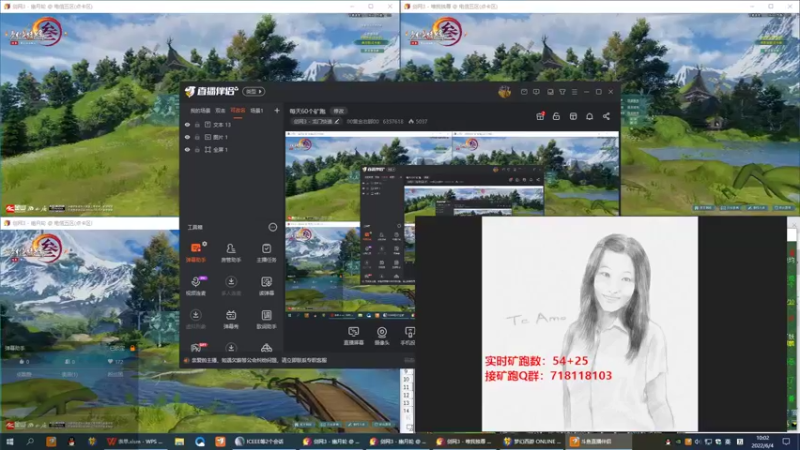
Task: Open the 弹幕秀 tool
Action: click(x=231, y=319)
